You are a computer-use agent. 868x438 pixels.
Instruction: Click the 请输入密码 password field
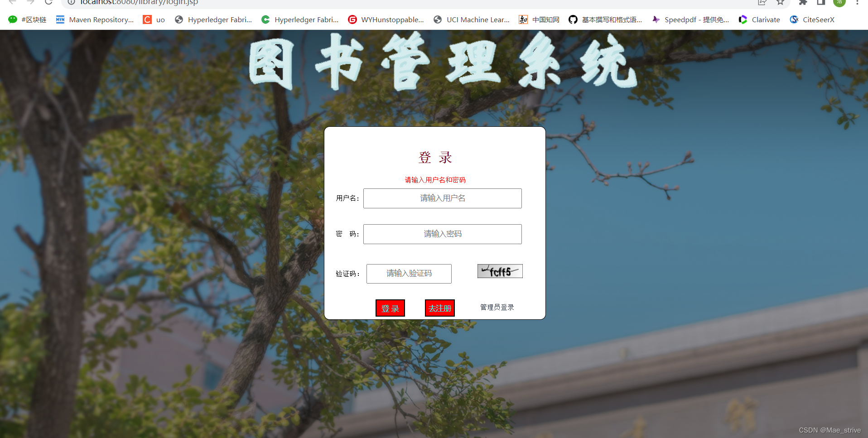[443, 234]
